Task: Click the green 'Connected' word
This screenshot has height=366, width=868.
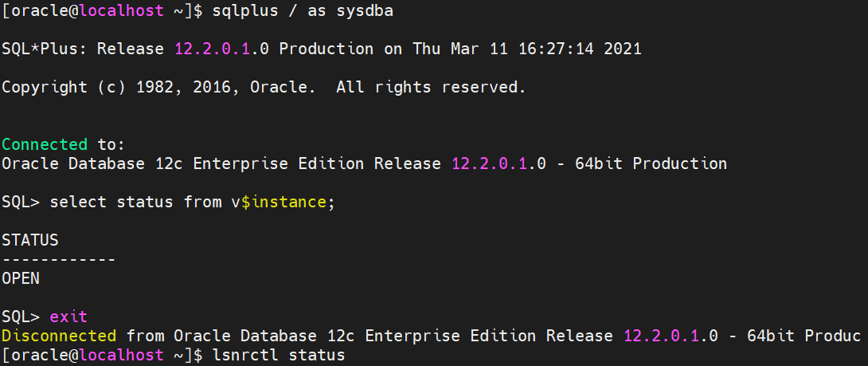Action: coord(45,144)
